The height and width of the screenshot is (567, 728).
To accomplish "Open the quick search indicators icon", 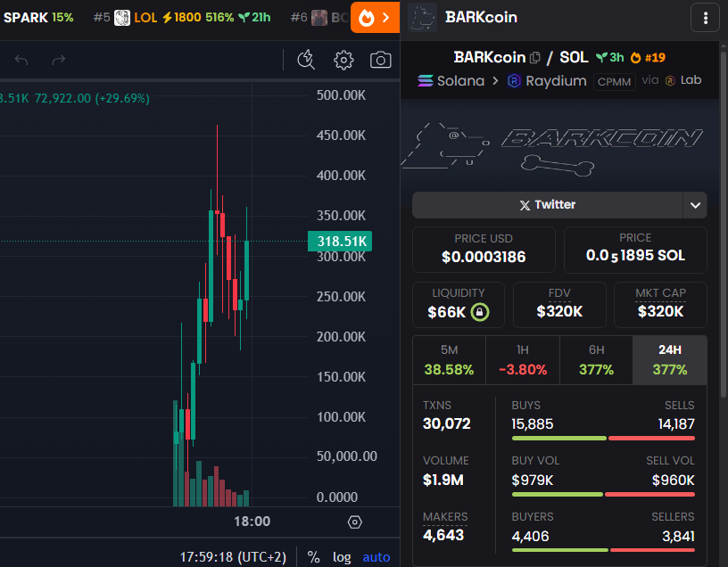I will [306, 60].
